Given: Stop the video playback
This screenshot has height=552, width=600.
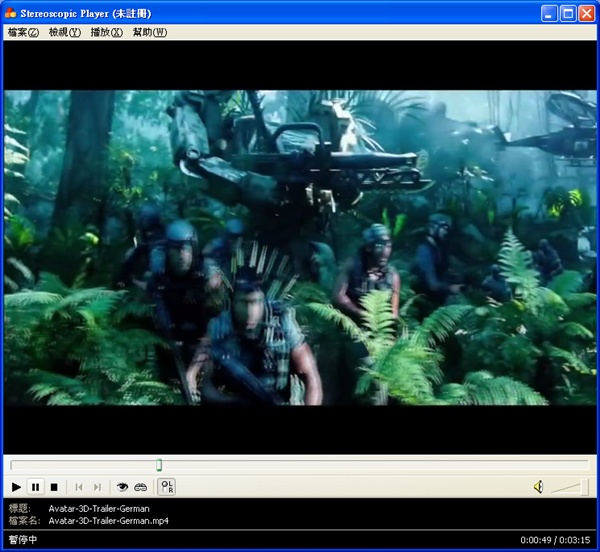Looking at the screenshot, I should 54,487.
